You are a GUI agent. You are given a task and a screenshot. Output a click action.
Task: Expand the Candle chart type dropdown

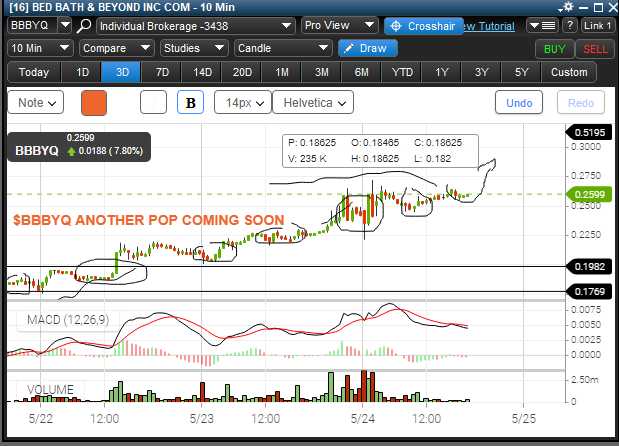[x=283, y=48]
